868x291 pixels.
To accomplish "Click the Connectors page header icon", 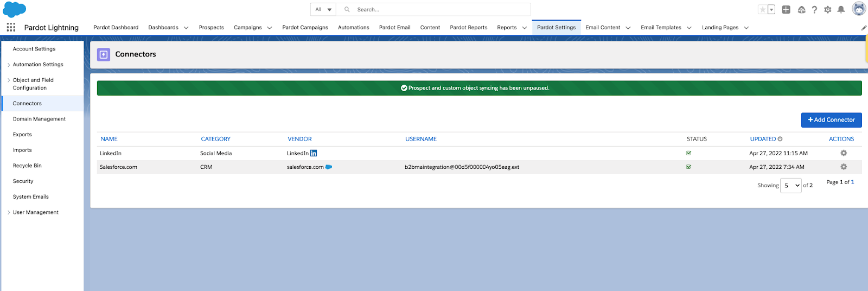I will click(x=104, y=54).
